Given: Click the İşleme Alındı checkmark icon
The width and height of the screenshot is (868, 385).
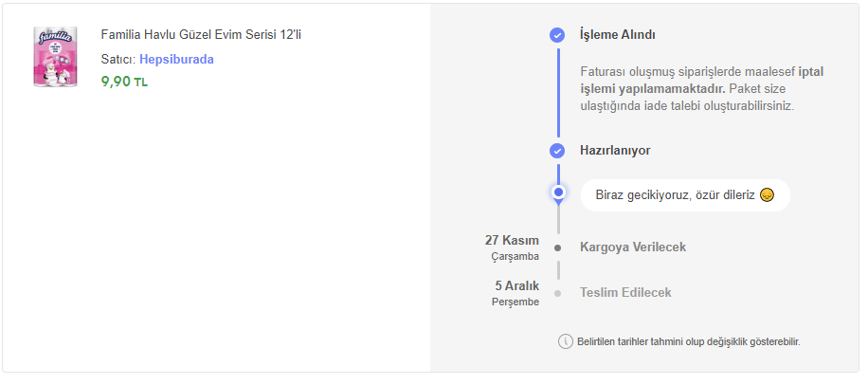Looking at the screenshot, I should [x=557, y=35].
